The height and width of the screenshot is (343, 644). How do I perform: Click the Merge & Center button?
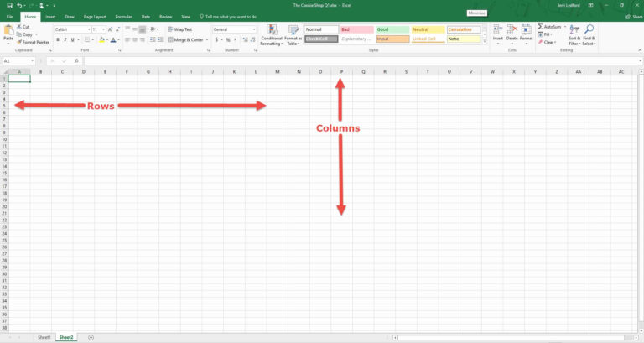pos(185,40)
